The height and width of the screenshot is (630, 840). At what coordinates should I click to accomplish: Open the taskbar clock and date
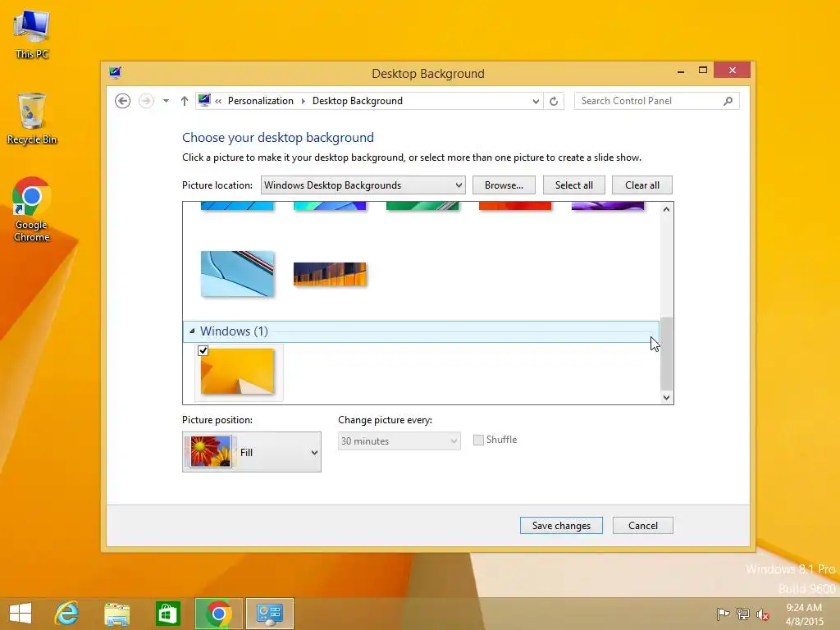click(804, 614)
